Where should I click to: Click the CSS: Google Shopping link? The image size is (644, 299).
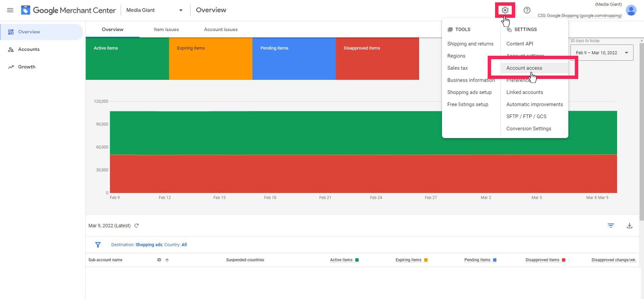[x=580, y=15]
